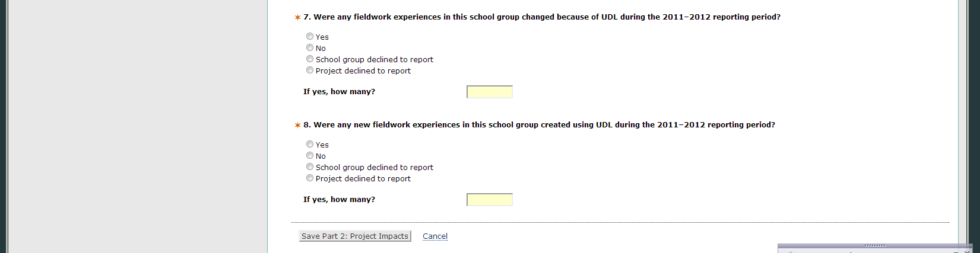Click the 'how many' field under question 7

(x=490, y=92)
